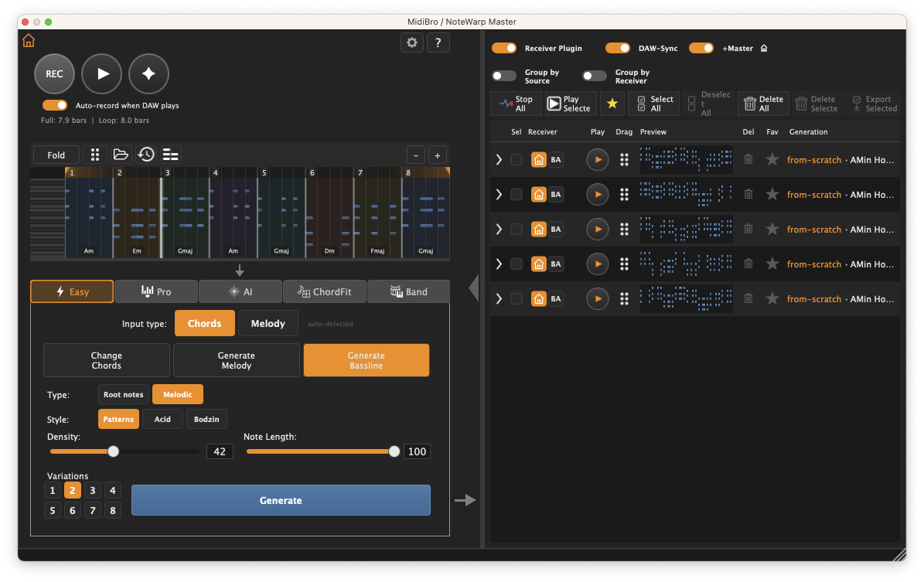The width and height of the screenshot is (924, 582).
Task: Play the fourth generation row
Action: tap(598, 264)
